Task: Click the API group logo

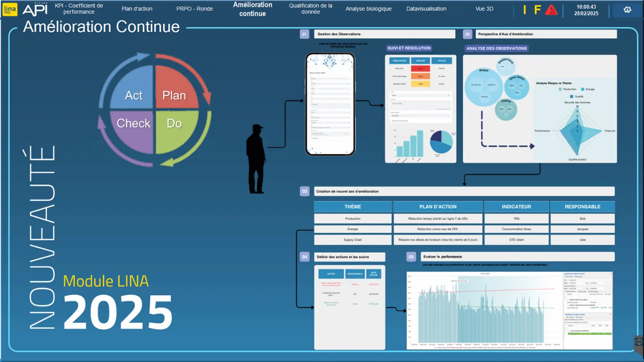Action: coord(35,9)
